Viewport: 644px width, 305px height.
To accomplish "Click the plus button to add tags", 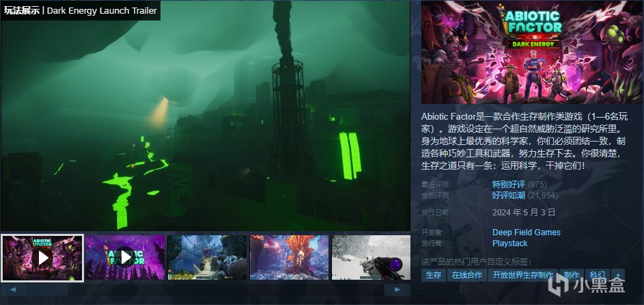I will tap(618, 275).
